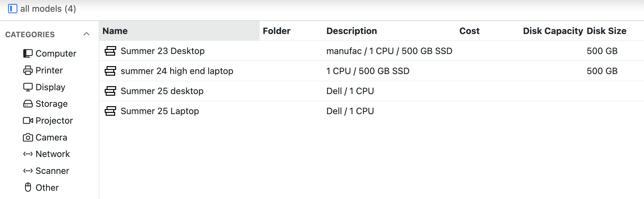Click the Storage drive icon
This screenshot has height=199, width=644.
click(28, 104)
